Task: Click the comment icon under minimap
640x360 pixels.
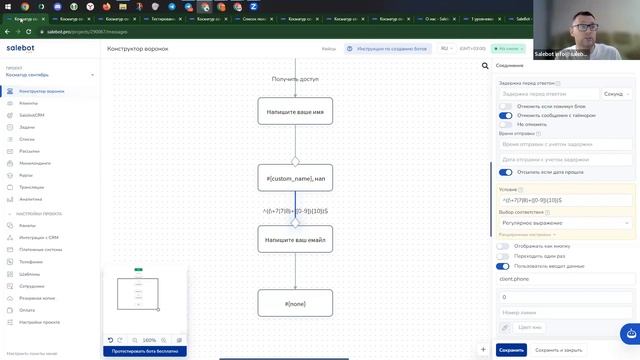Action: [x=179, y=340]
